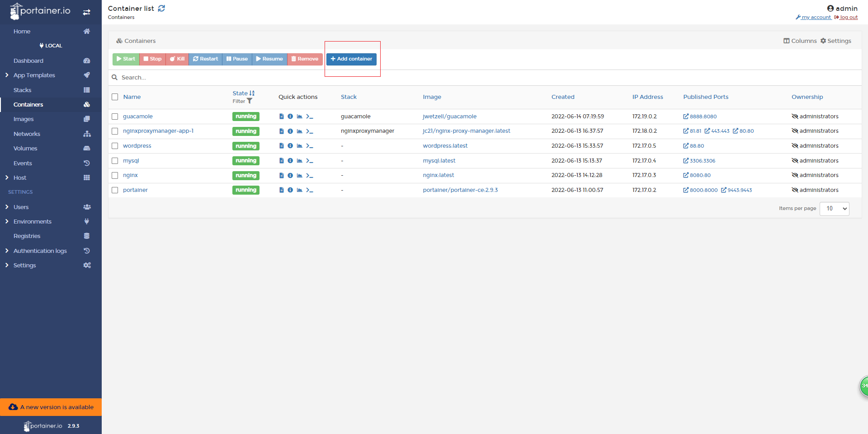868x434 pixels.
Task: Open stats icon for guacamole container
Action: (x=299, y=117)
